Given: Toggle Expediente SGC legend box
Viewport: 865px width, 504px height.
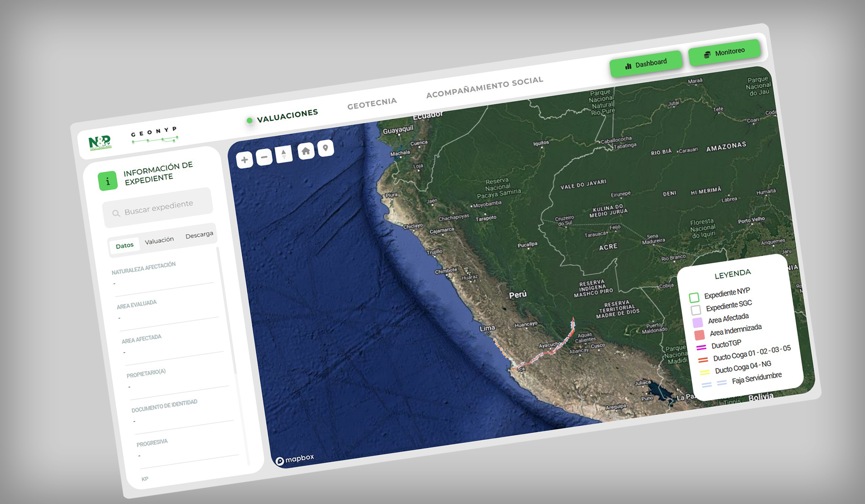Looking at the screenshot, I should pyautogui.click(x=696, y=310).
